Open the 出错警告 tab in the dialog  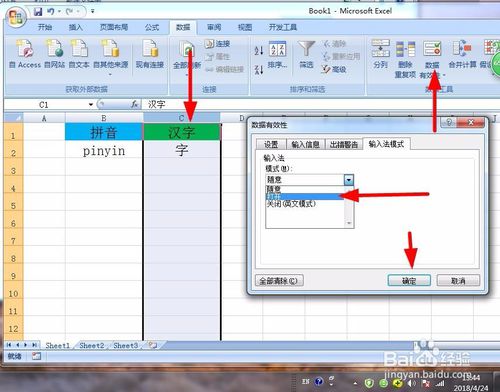coord(344,144)
